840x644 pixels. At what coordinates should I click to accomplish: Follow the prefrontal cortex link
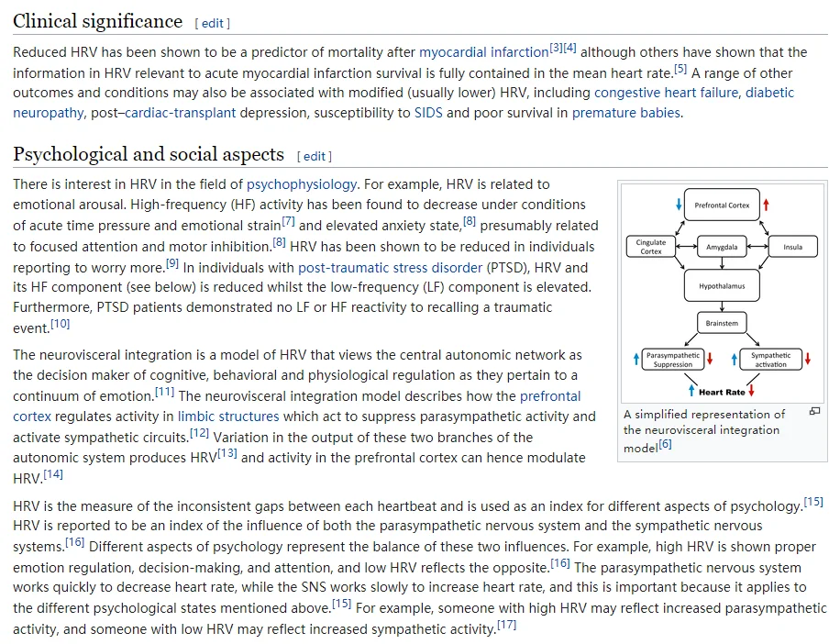click(550, 396)
